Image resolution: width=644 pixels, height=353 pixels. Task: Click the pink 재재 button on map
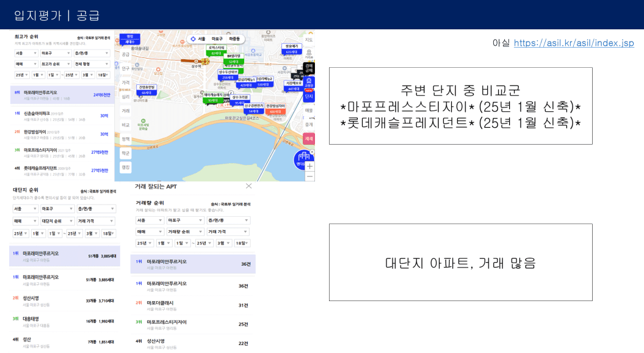(309, 139)
